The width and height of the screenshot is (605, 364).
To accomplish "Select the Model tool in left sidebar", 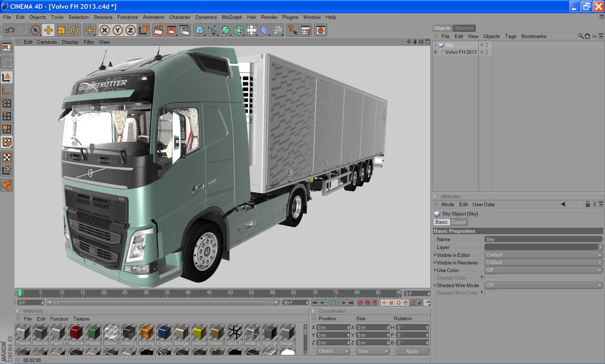I will pos(7,77).
